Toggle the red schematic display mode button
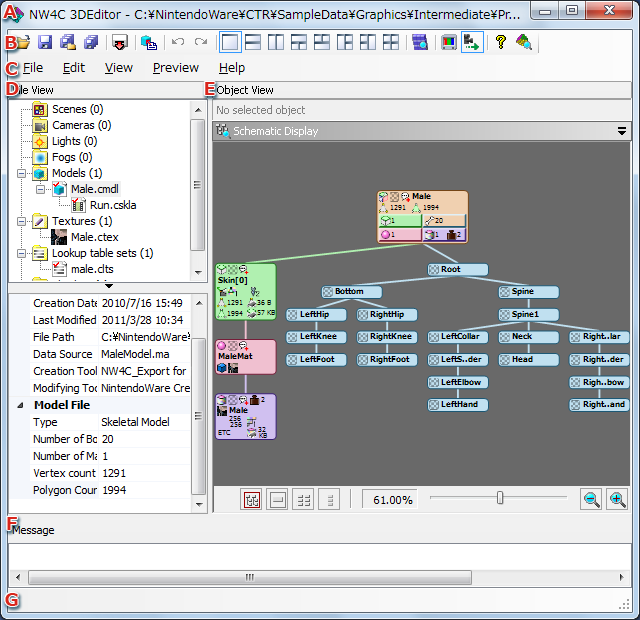 [253, 499]
